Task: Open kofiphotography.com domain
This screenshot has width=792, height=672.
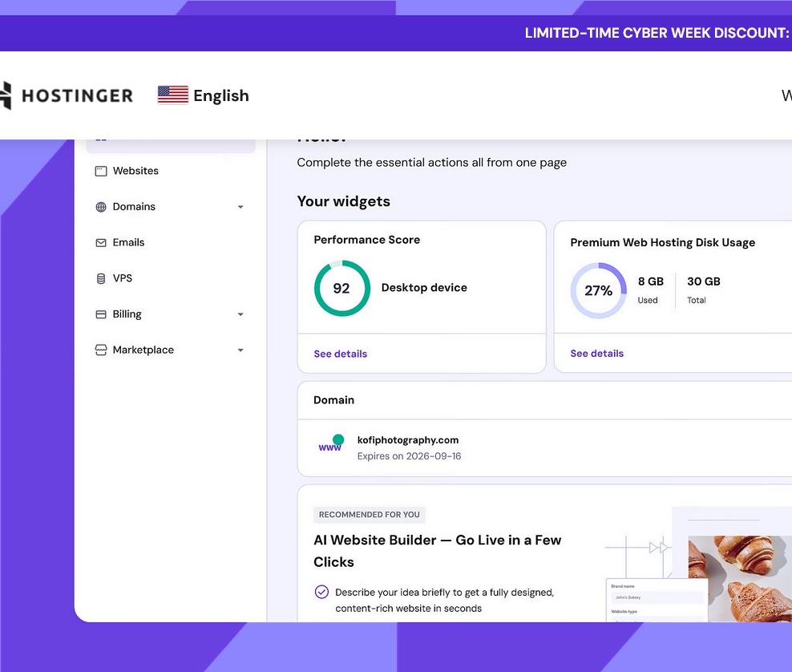Action: [x=407, y=440]
